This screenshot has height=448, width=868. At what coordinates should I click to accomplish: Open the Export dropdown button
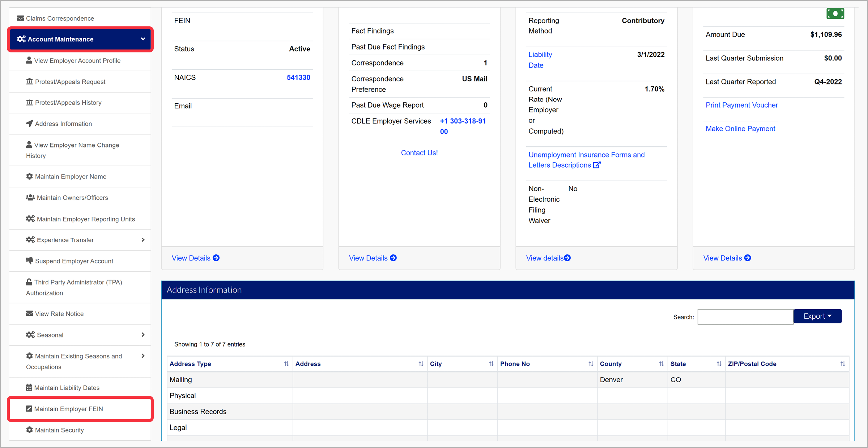click(x=817, y=316)
